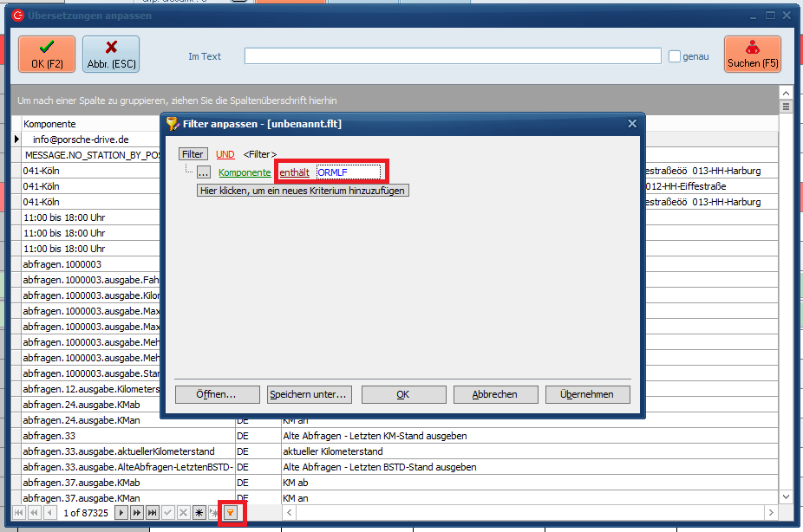
Task: Go to next record in navigator
Action: tap(121, 513)
